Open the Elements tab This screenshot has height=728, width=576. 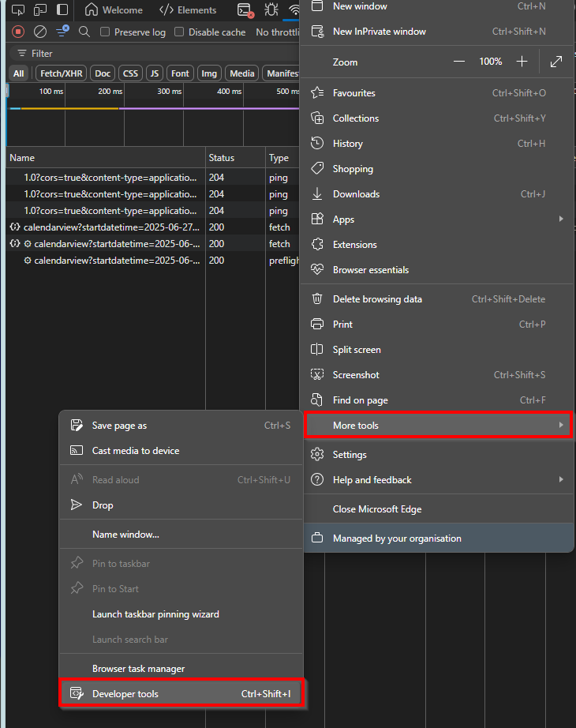pos(188,9)
